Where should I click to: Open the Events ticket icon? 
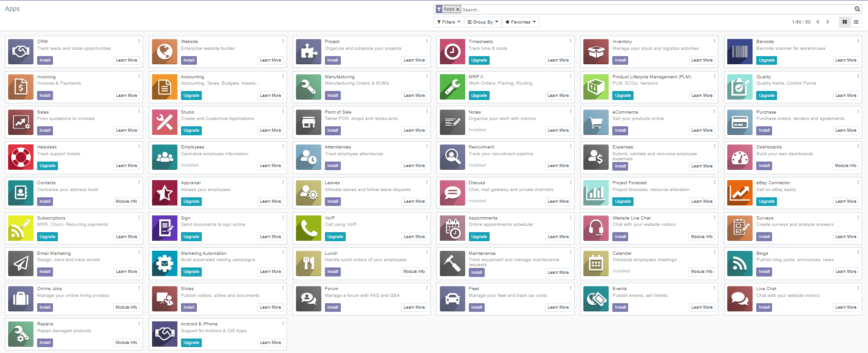596,299
